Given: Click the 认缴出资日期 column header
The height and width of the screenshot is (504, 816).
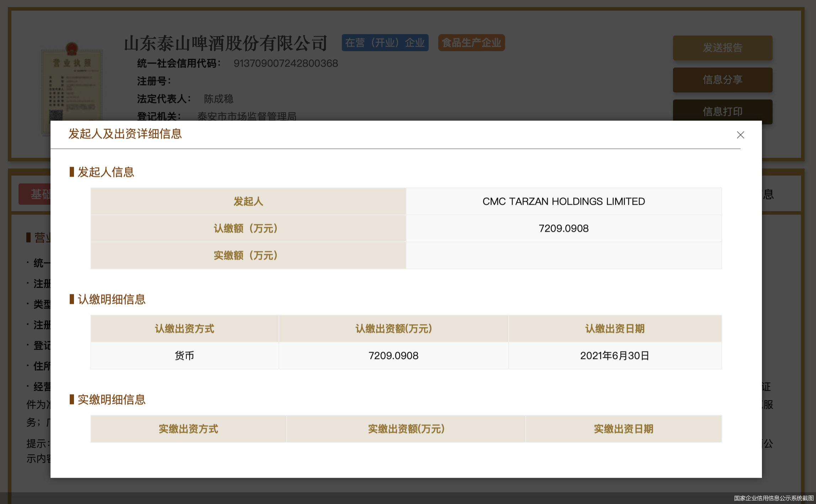Looking at the screenshot, I should pyautogui.click(x=615, y=328).
